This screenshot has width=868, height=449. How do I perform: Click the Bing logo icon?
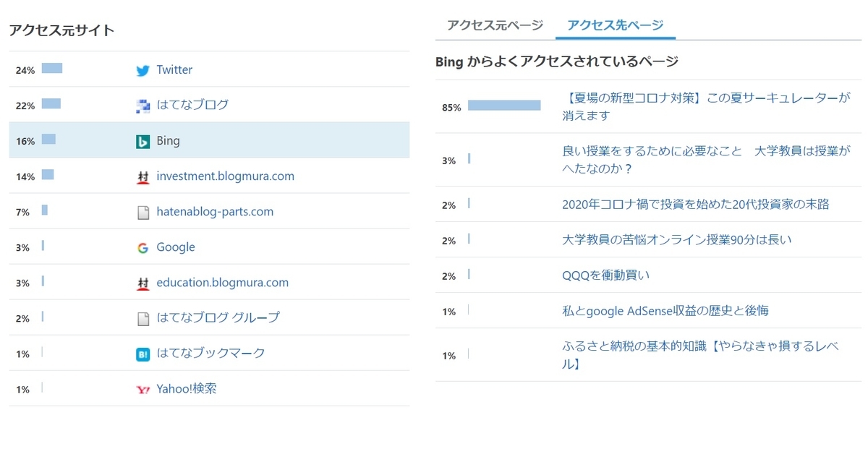point(142,141)
